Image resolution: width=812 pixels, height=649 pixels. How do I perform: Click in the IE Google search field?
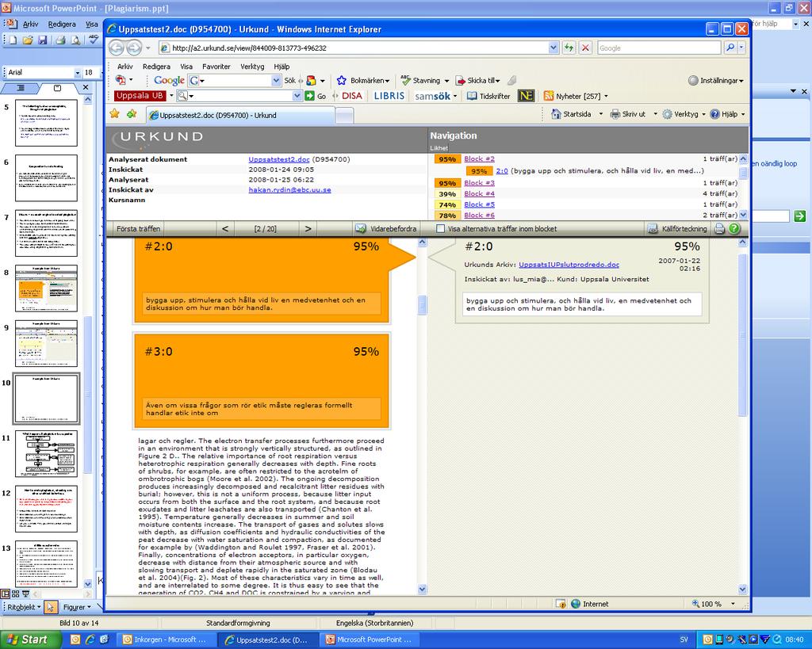(x=659, y=48)
